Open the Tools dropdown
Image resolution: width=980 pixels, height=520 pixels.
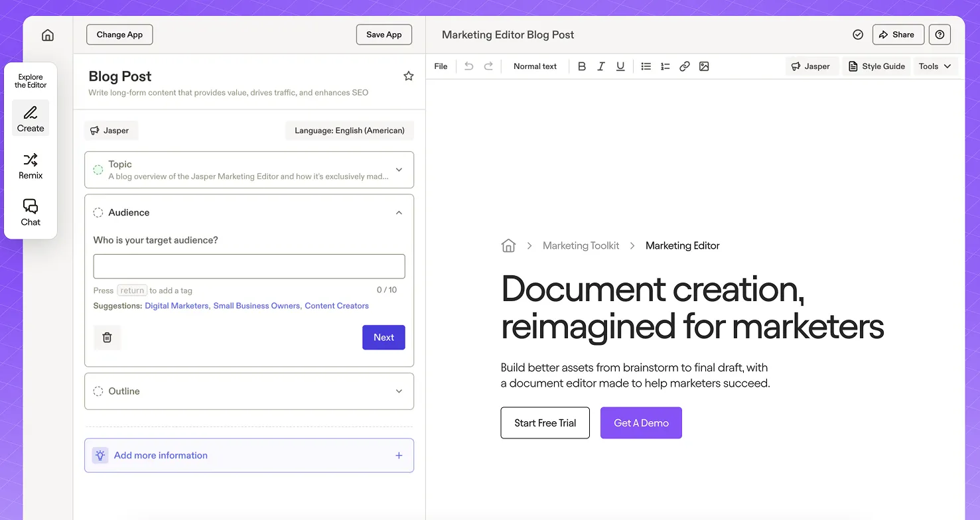click(x=936, y=66)
